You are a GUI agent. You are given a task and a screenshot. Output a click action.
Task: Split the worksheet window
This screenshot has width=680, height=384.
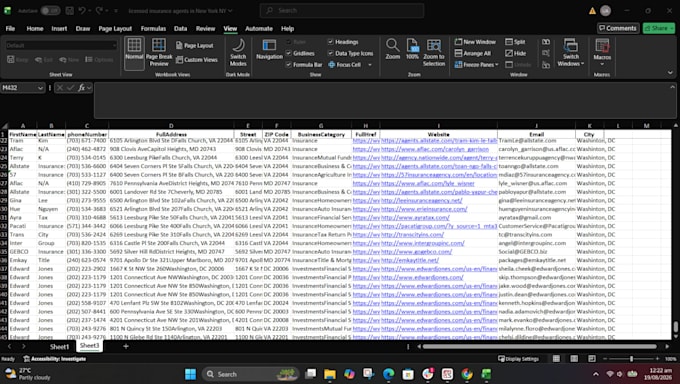tap(515, 42)
